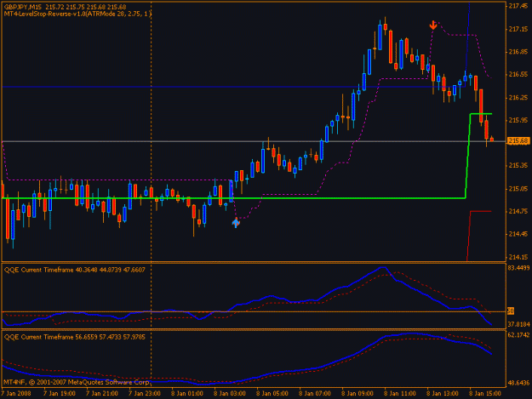Click the 7 Jan 19:00 time label
This screenshot has width=532, height=399.
tap(59, 393)
